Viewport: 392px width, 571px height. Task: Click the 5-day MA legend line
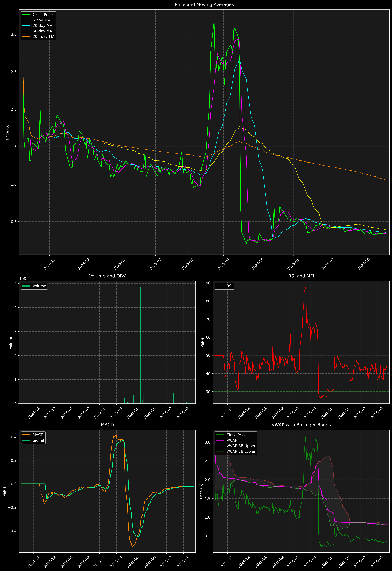point(26,20)
